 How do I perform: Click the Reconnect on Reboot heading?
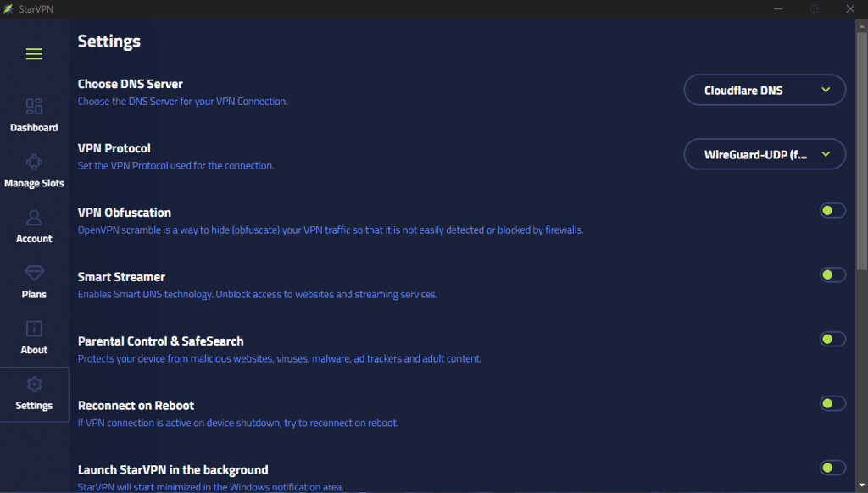(136, 406)
